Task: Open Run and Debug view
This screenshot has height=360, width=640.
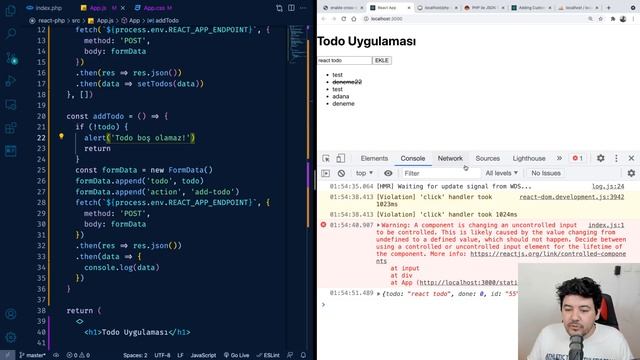Action: [11, 81]
